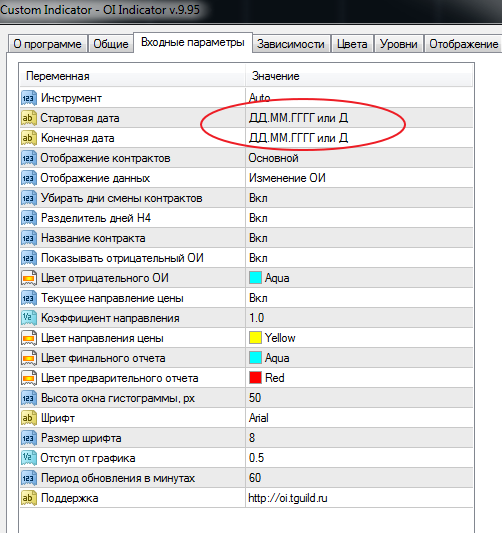Click the icon beside Название контракта
Image resolution: width=502 pixels, height=533 pixels.
(29, 238)
